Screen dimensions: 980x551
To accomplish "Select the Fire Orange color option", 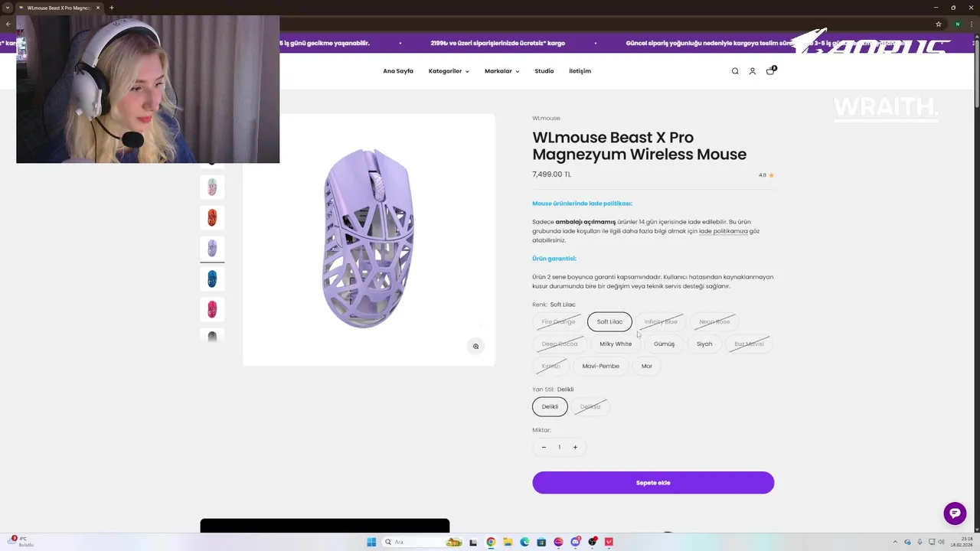I will coord(558,322).
